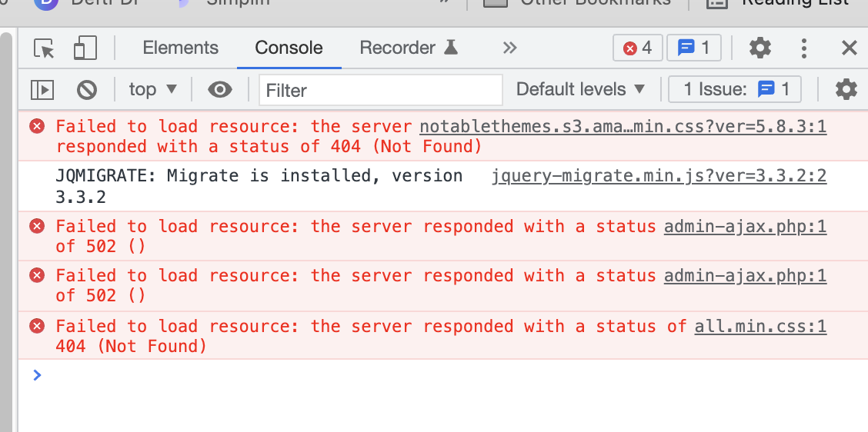868x432 pixels.
Task: Open the jquery-migrate.min.js source link
Action: tap(659, 177)
